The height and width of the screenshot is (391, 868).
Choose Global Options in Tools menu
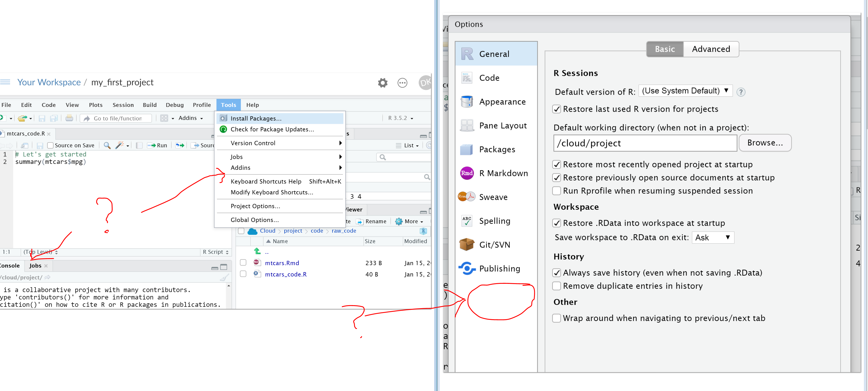280,220
